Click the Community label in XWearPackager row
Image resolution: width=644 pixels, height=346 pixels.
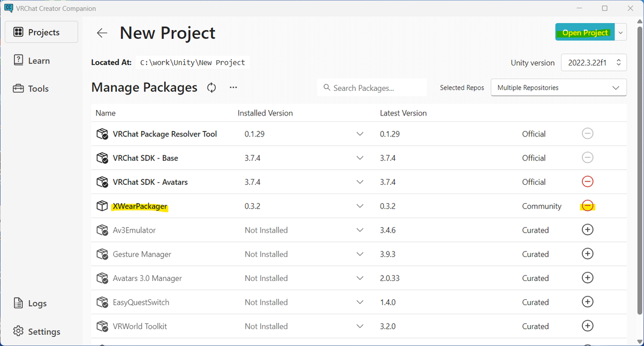pos(541,206)
